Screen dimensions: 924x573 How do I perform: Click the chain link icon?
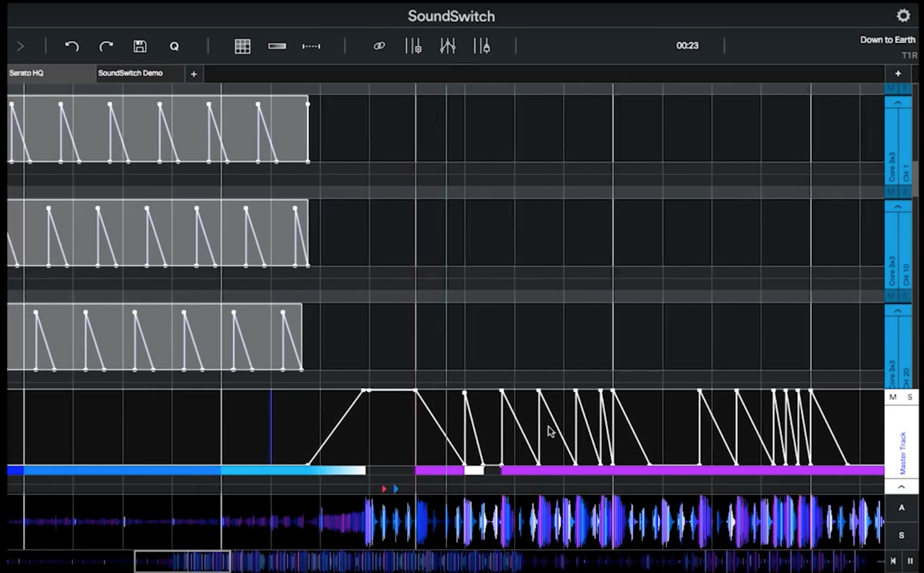coord(379,46)
